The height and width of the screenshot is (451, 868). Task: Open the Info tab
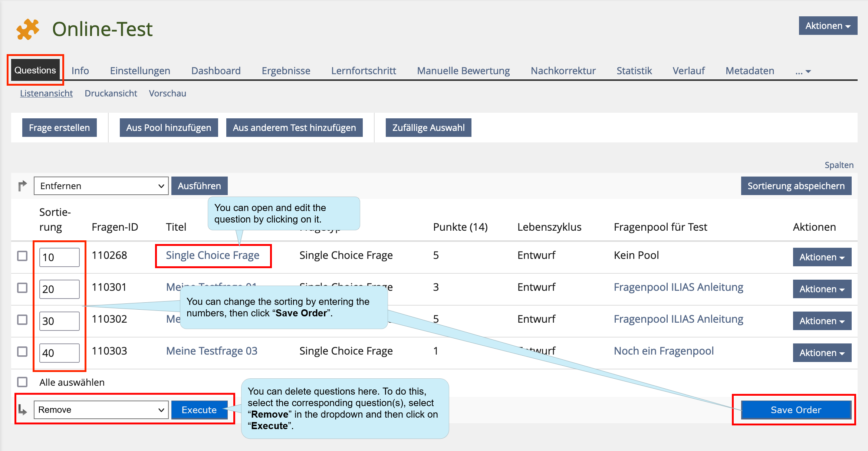click(80, 70)
